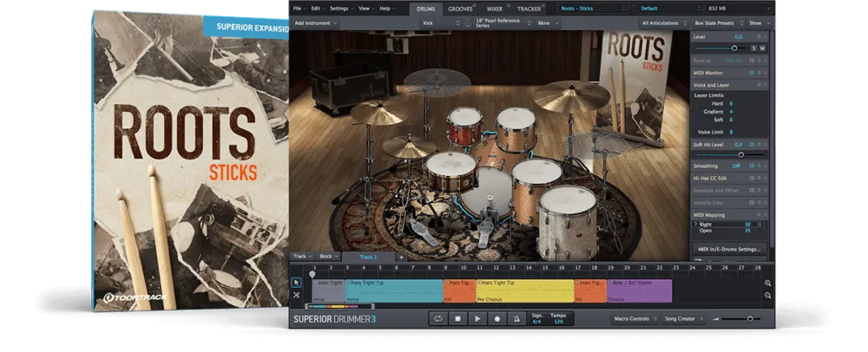Zoom in on the song track
The image size is (868, 352).
point(767,283)
